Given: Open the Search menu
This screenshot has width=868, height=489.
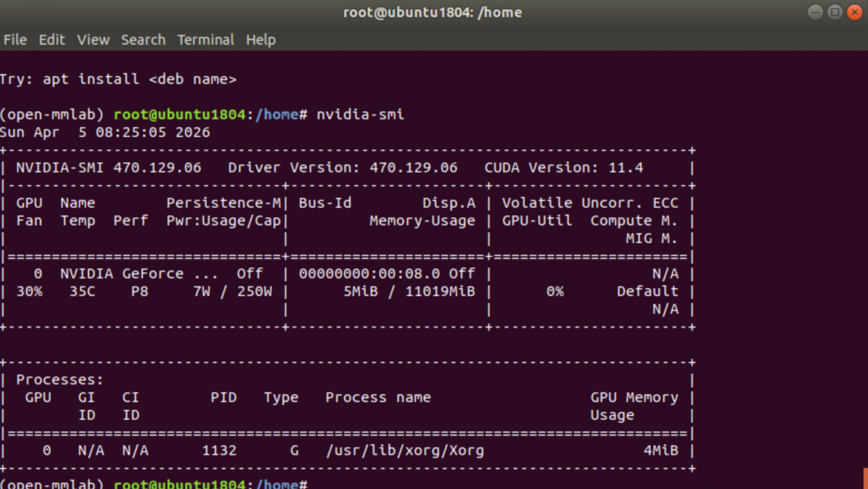Looking at the screenshot, I should tap(143, 40).
